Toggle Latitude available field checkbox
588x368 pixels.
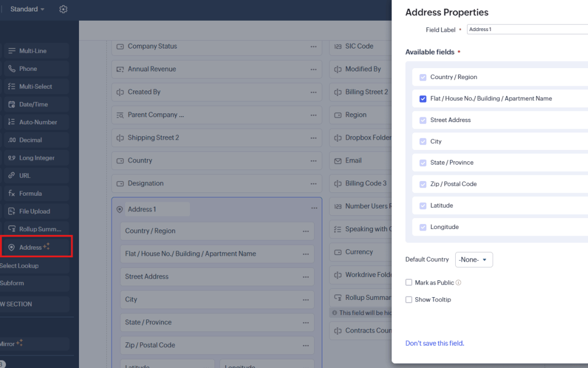point(423,206)
